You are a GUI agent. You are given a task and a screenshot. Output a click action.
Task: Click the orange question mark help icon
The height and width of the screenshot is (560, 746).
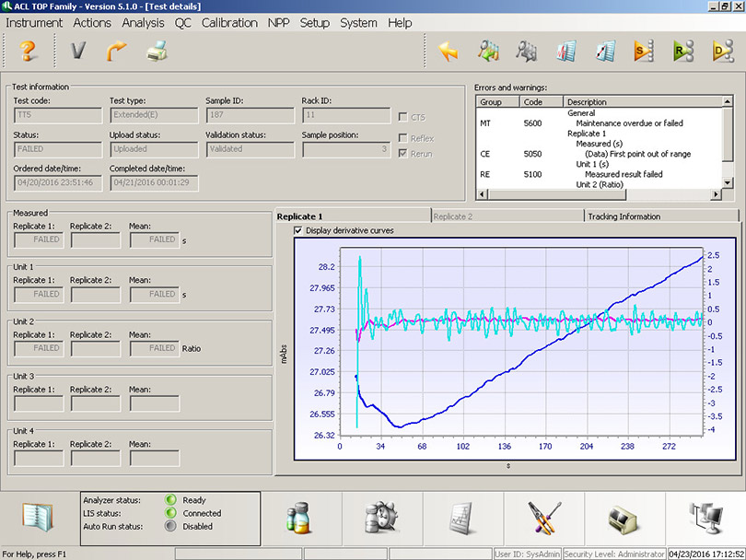pyautogui.click(x=28, y=51)
